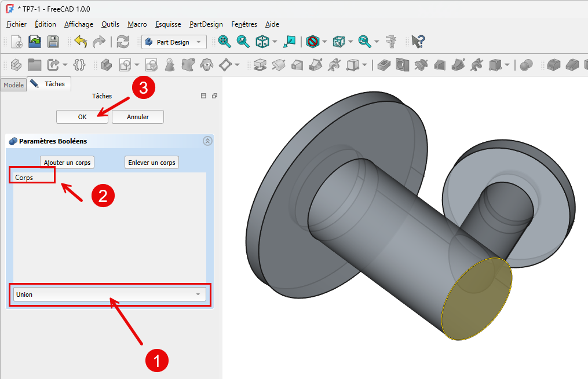This screenshot has height=379, width=588.
Task: Collapse the Paramètres Booléens panel
Action: 207,141
